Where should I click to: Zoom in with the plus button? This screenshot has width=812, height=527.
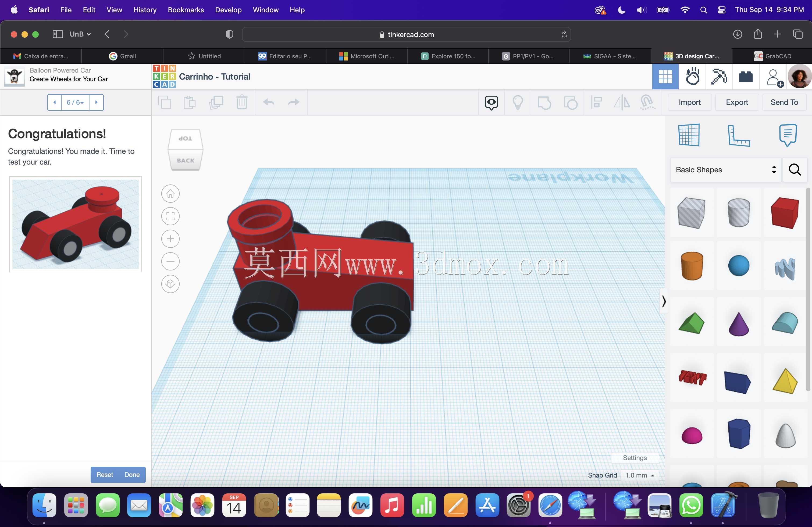coord(170,239)
